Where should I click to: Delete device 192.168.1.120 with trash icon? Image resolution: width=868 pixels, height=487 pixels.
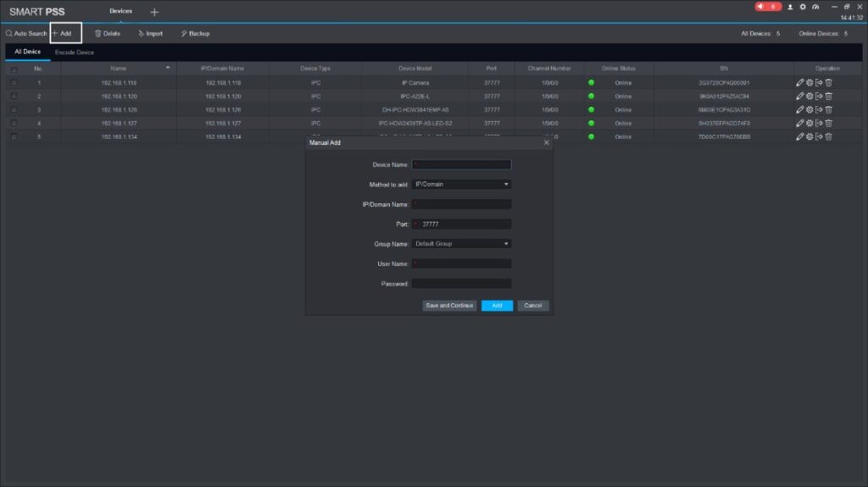829,97
